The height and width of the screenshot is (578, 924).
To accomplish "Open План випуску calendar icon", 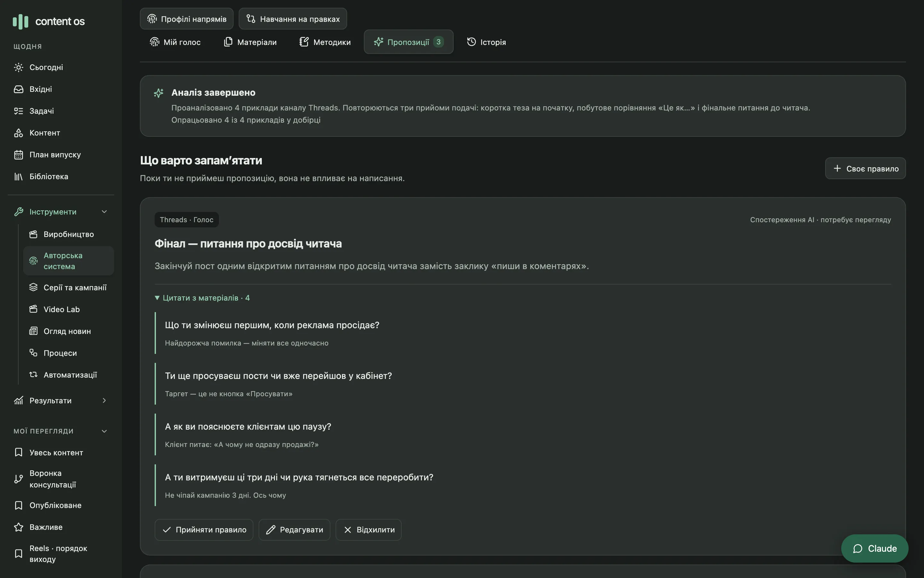I will click(18, 154).
